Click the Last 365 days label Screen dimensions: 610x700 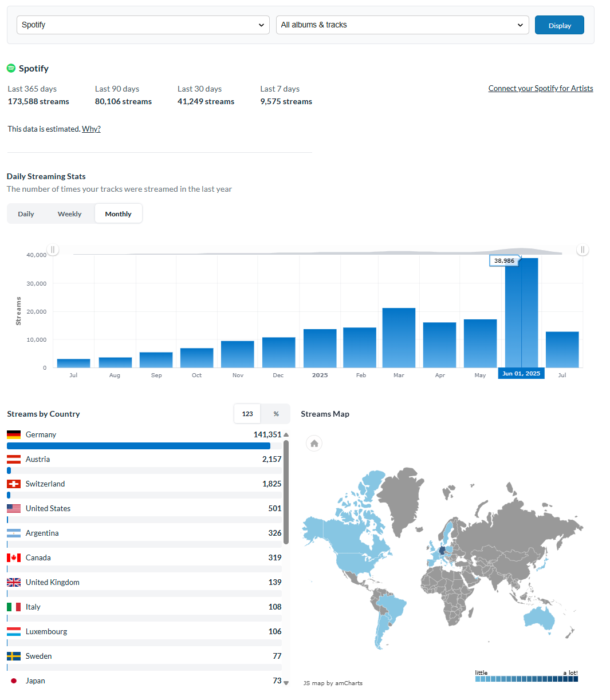point(32,89)
